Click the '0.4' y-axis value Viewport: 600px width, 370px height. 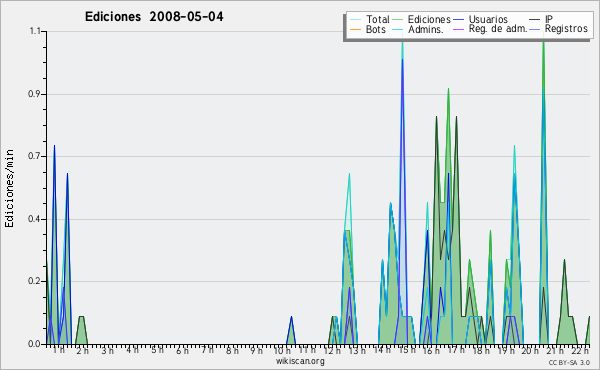tap(34, 219)
